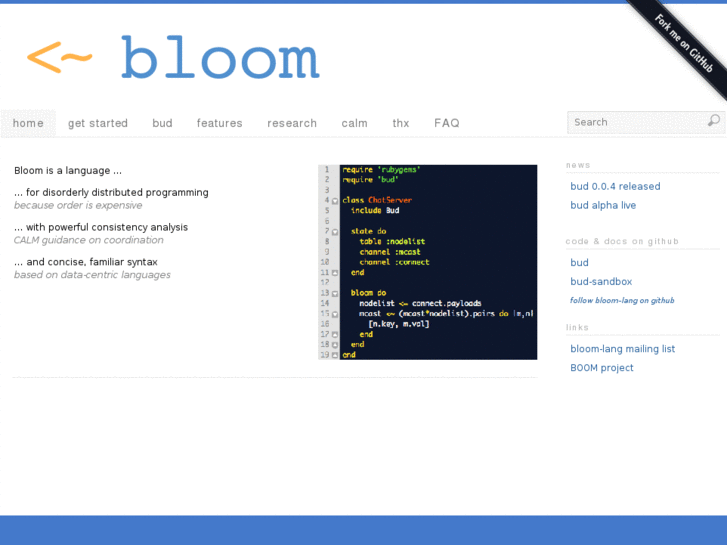Click 'CALM guidance on coordination' subtitle
Image resolution: width=727 pixels, height=545 pixels.
[x=89, y=240]
